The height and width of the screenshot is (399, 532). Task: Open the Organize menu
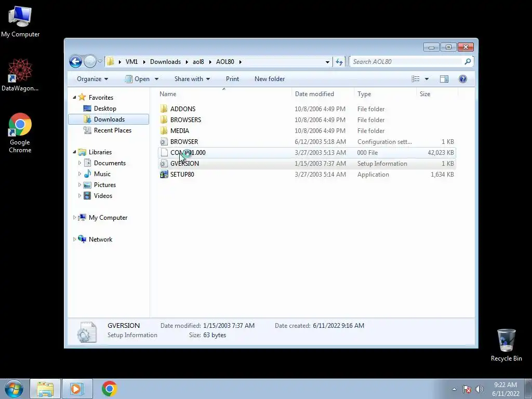pos(92,79)
